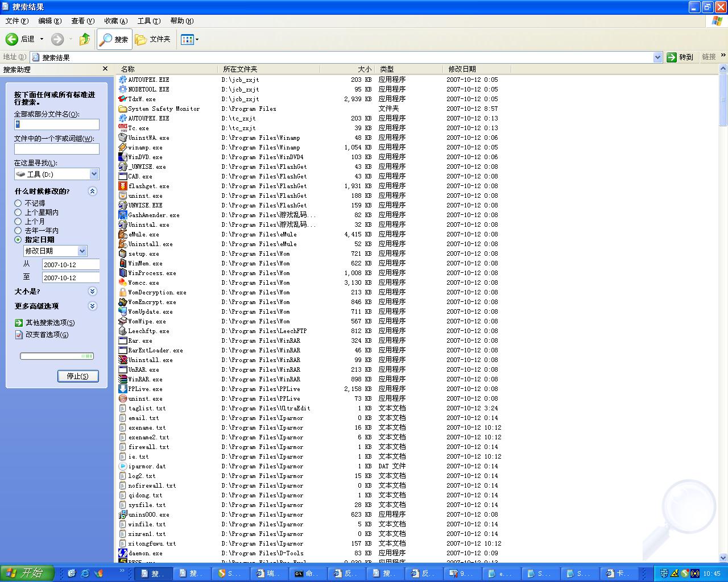The width and height of the screenshot is (728, 582).
Task: Click the green Forward arrow toolbar icon
Action: [x=57, y=39]
